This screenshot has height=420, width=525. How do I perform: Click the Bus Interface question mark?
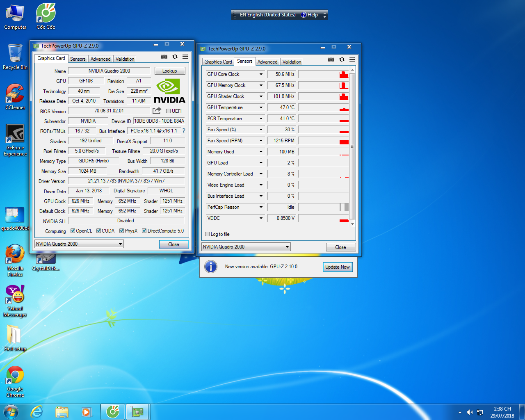184,131
